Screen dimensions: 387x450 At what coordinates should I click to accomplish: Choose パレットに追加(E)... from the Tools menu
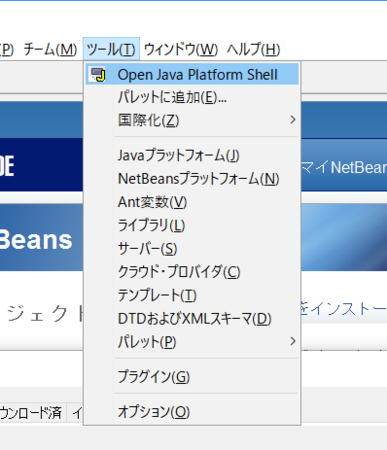pos(192,97)
